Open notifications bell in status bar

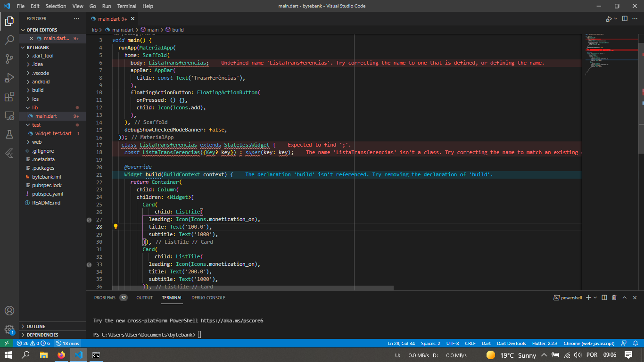tap(636, 343)
